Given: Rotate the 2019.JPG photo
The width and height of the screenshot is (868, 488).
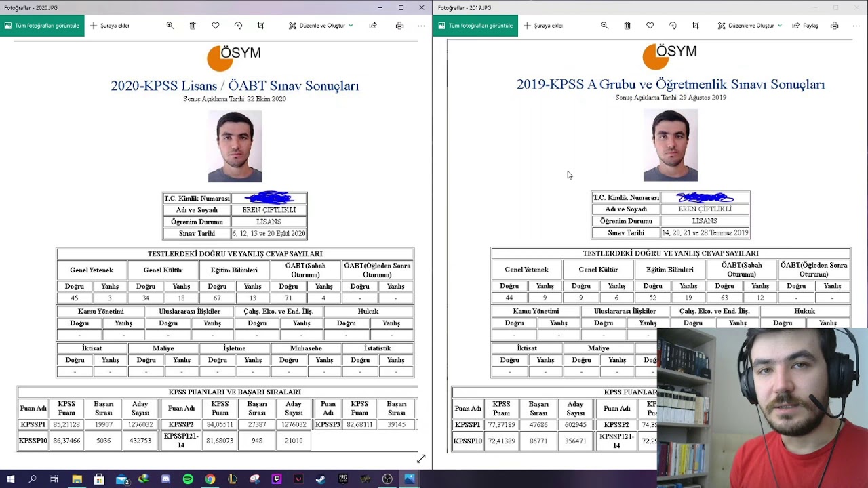Looking at the screenshot, I should [x=673, y=26].
